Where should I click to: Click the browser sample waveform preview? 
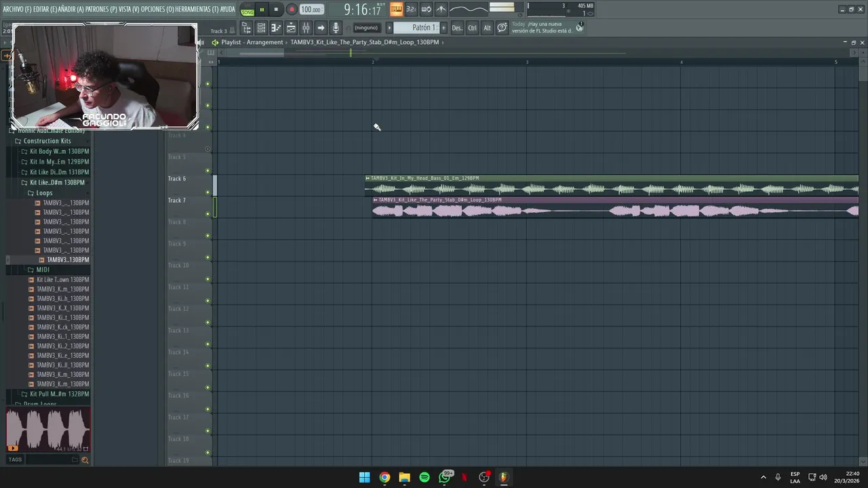pos(48,429)
